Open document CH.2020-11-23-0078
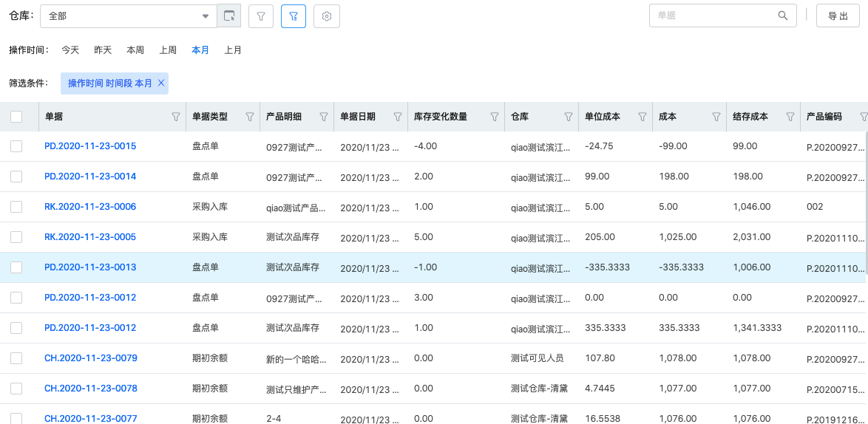The height and width of the screenshot is (424, 868). coord(91,389)
